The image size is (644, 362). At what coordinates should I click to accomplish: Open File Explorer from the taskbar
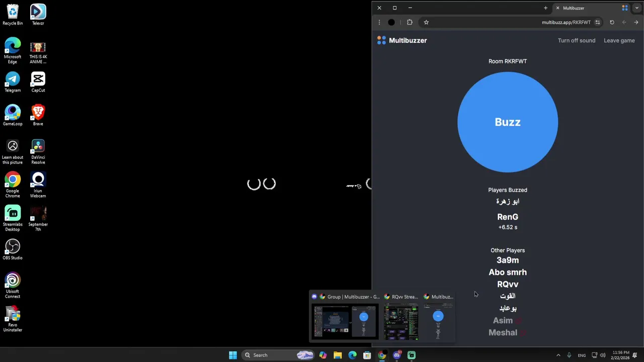(338, 355)
